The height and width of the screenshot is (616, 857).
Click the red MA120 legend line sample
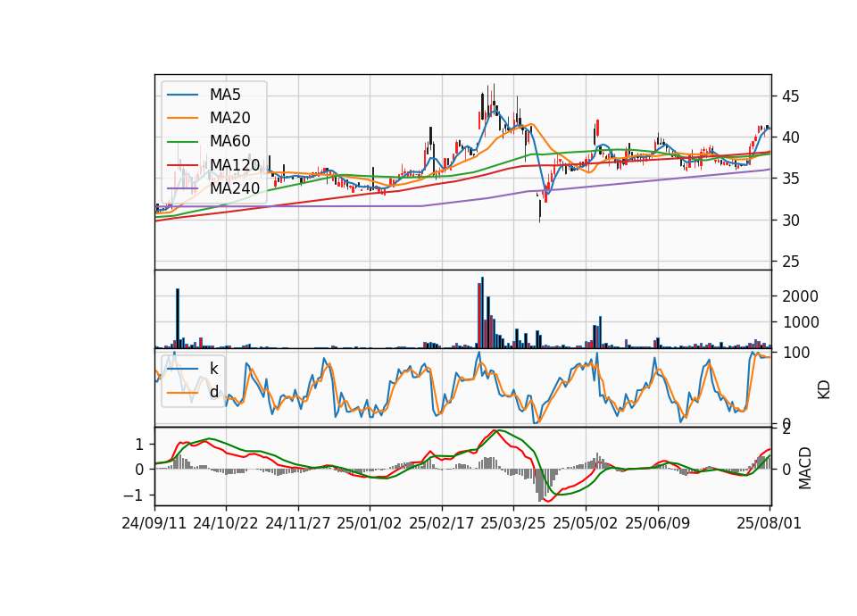tap(182, 165)
